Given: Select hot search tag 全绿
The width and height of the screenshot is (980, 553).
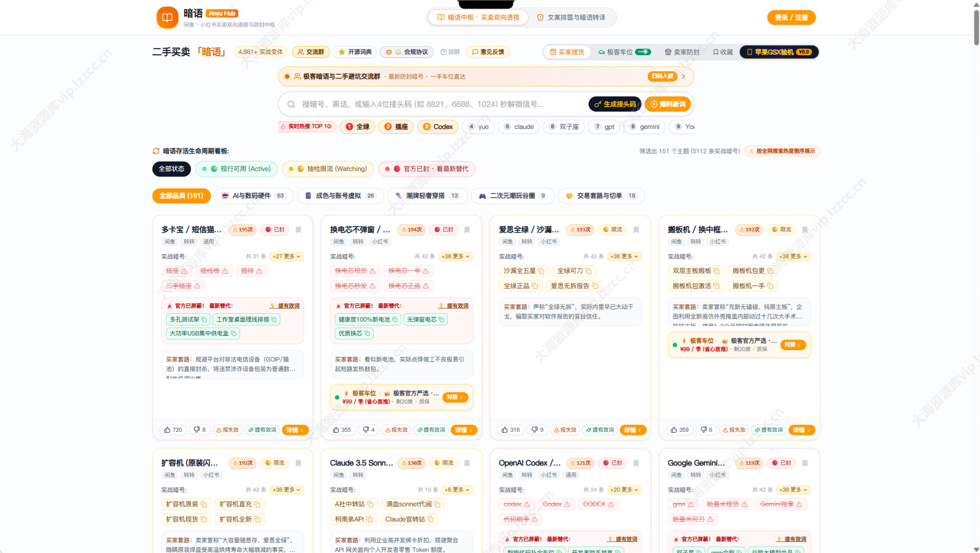Looking at the screenshot, I should point(358,127).
